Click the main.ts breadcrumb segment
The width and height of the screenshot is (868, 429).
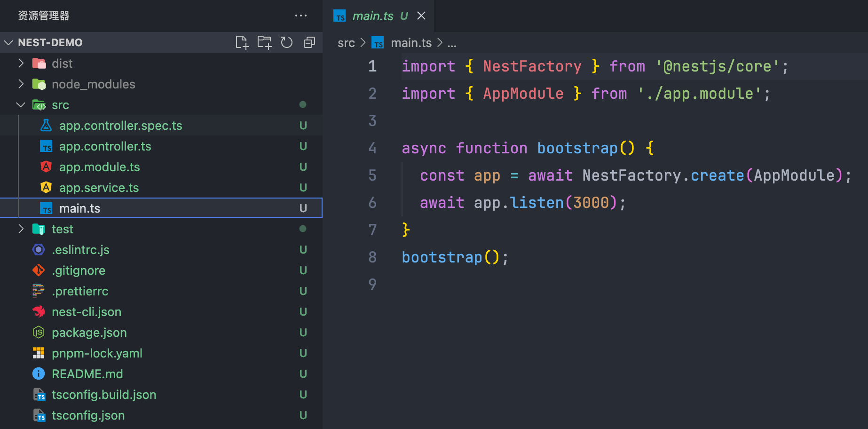click(x=411, y=43)
